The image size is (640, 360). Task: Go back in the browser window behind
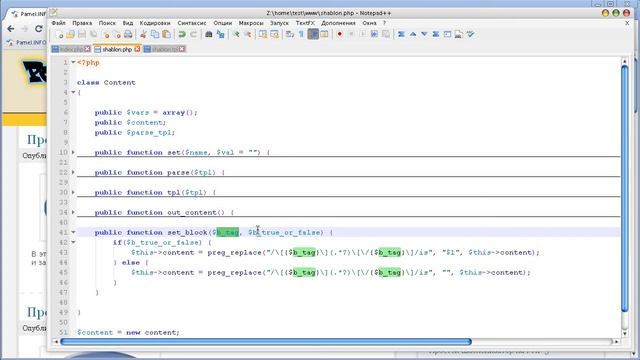11,29
